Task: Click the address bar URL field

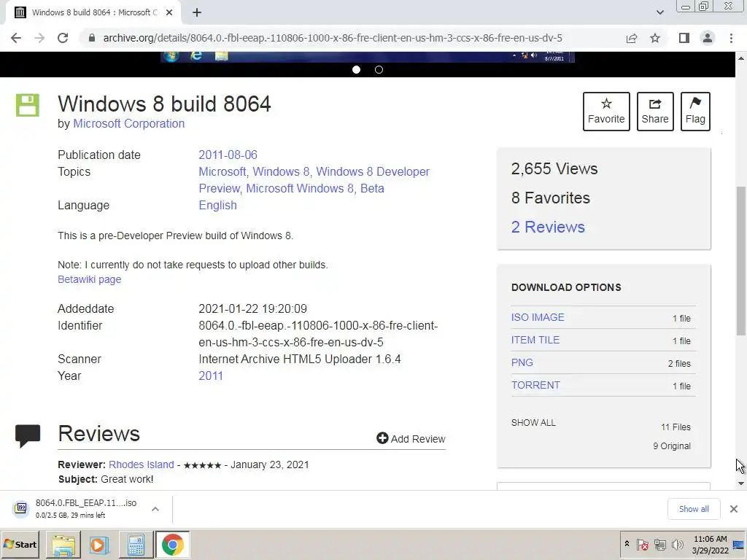Action: (x=333, y=38)
